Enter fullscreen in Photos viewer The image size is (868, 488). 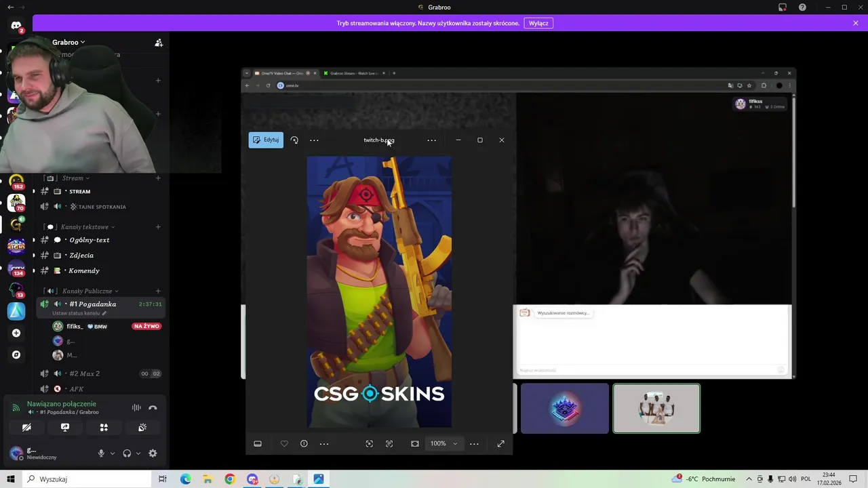coord(500,443)
